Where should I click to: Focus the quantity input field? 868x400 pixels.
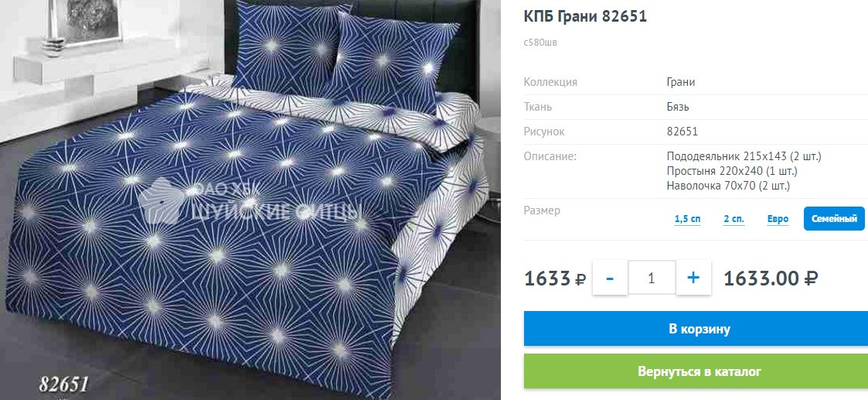[x=652, y=278]
